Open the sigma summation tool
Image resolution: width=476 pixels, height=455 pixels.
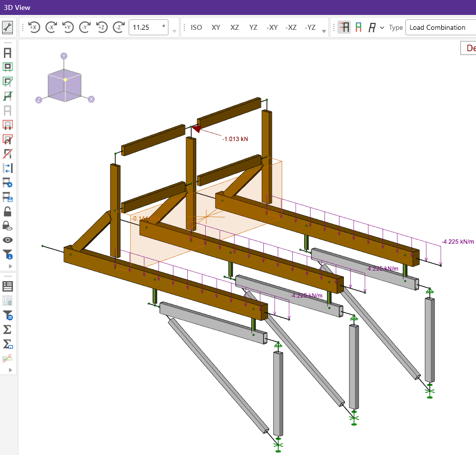click(x=8, y=329)
